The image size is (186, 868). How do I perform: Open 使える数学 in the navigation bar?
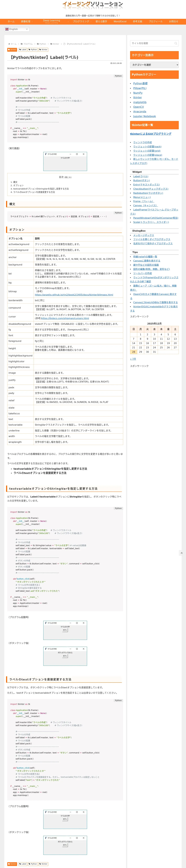click(x=101, y=22)
